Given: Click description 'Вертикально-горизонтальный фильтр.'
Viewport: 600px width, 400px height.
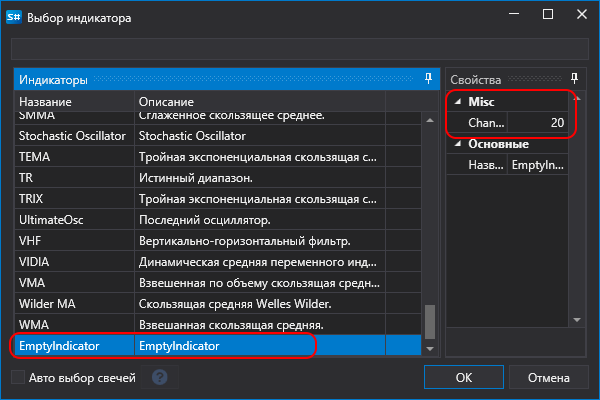Looking at the screenshot, I should [x=245, y=241].
